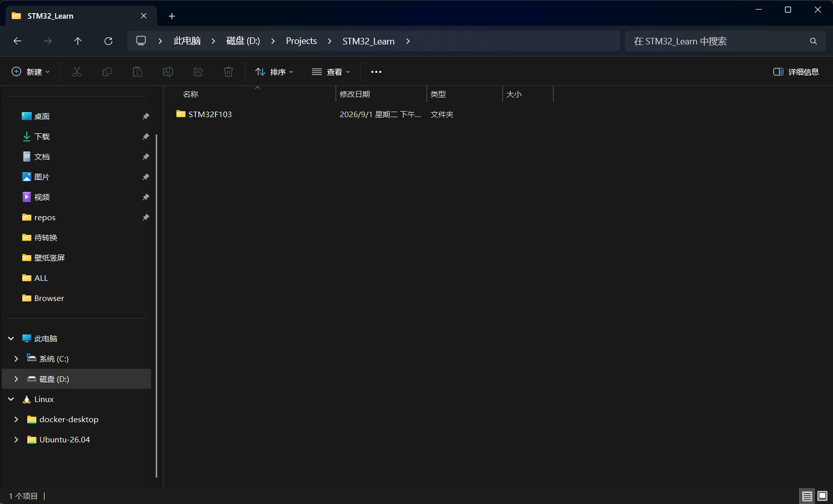Click the search box for STM32_Learn
The width and height of the screenshot is (833, 504).
pos(725,41)
